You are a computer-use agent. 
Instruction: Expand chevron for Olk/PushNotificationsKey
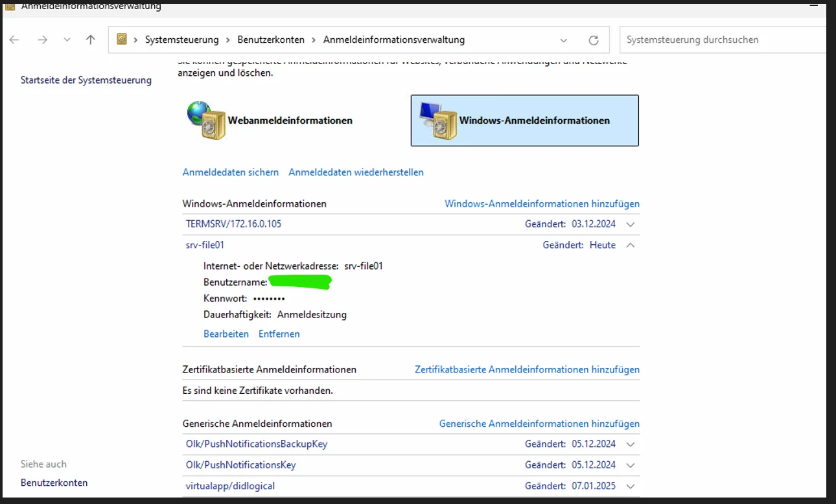630,465
